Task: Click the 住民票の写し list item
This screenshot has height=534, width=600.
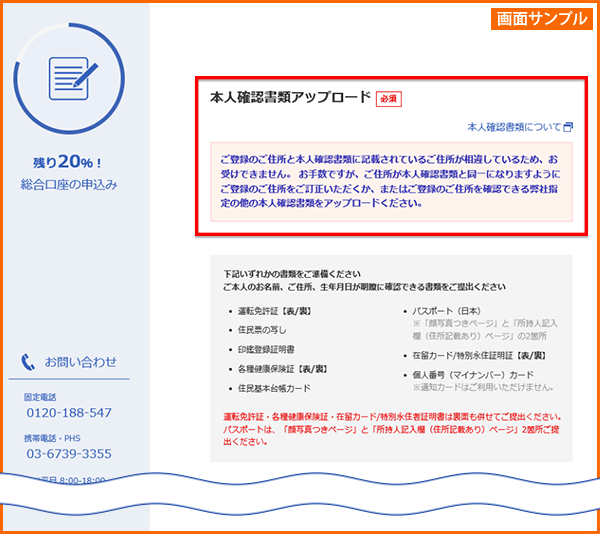Action: coord(262,330)
